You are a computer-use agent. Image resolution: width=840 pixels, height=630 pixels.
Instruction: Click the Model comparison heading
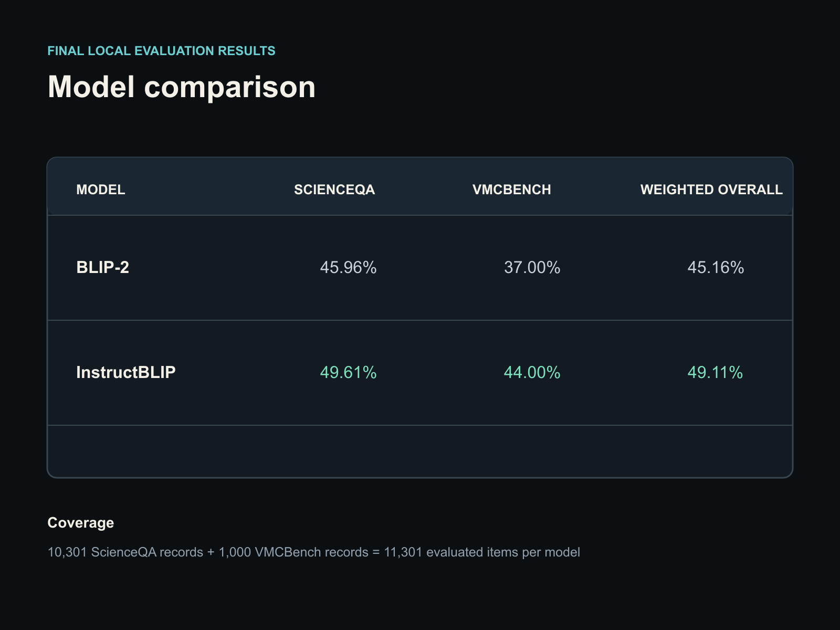tap(182, 87)
